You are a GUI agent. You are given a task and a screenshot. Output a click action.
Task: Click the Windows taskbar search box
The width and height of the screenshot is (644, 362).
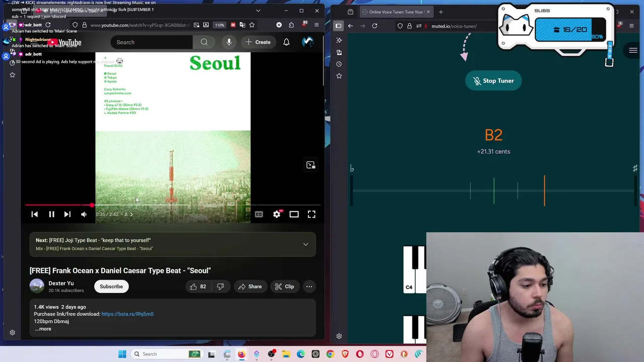pos(167,354)
